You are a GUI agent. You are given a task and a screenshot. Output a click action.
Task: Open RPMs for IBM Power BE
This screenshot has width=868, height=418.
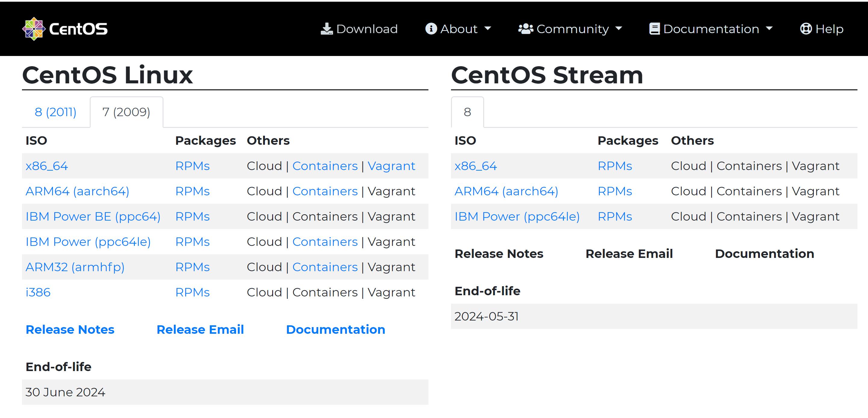coord(192,216)
